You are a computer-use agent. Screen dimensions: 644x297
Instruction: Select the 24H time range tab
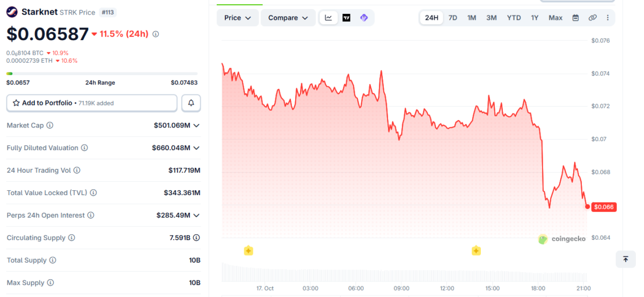click(431, 18)
